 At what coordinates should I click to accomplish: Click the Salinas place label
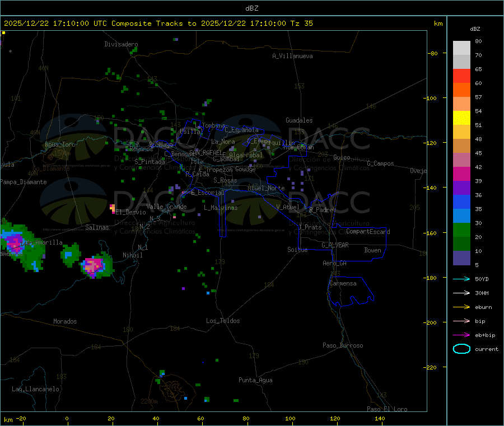tap(97, 227)
